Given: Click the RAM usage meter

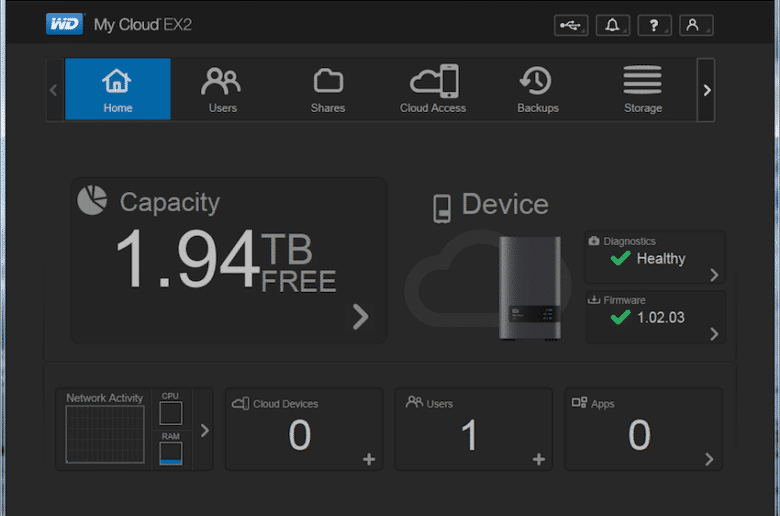Looking at the screenshot, I should (x=171, y=454).
